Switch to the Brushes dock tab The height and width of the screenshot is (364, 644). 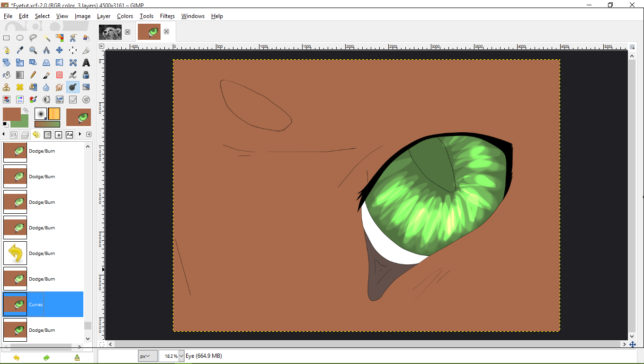(58, 135)
